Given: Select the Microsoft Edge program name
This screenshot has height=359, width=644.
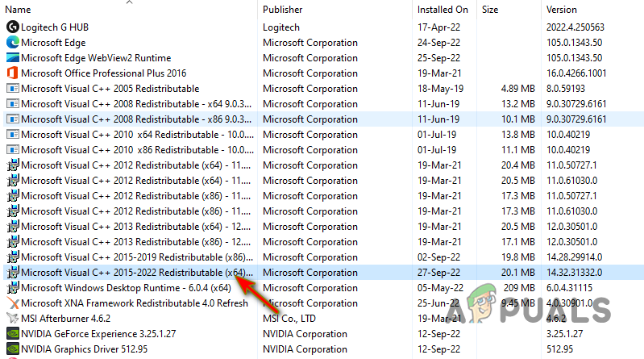Looking at the screenshot, I should click(53, 43).
